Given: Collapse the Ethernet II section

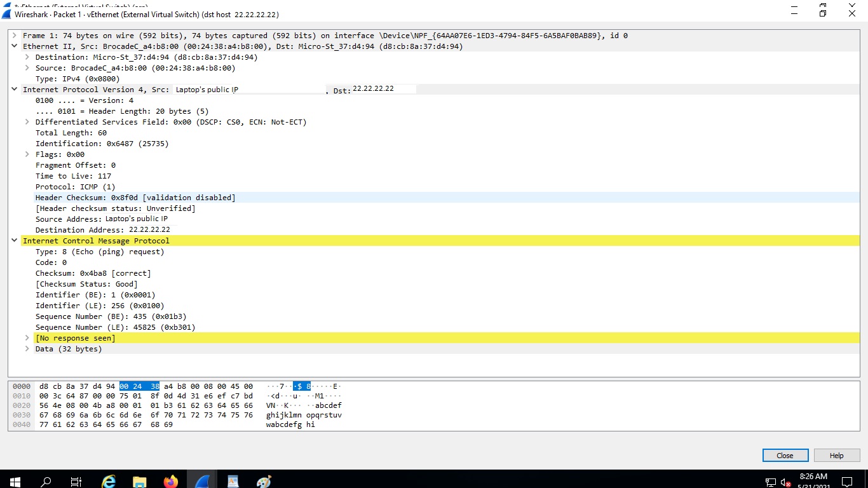Looking at the screenshot, I should [x=14, y=46].
